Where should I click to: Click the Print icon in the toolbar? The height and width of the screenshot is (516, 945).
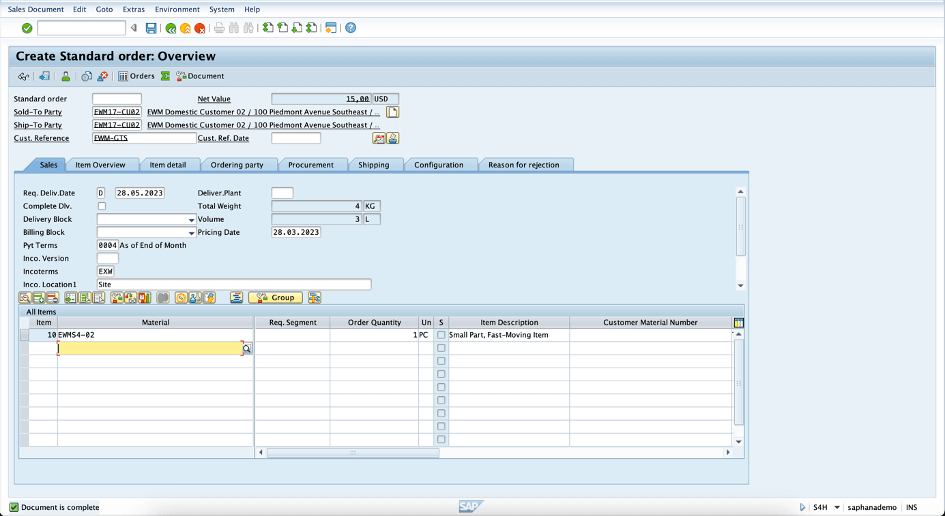(x=219, y=28)
